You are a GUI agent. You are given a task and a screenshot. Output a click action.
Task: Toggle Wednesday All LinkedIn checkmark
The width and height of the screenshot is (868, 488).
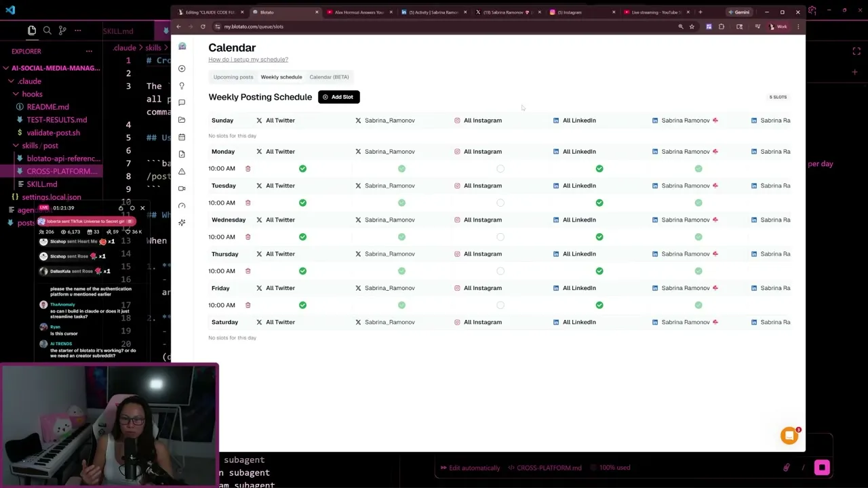click(x=599, y=237)
